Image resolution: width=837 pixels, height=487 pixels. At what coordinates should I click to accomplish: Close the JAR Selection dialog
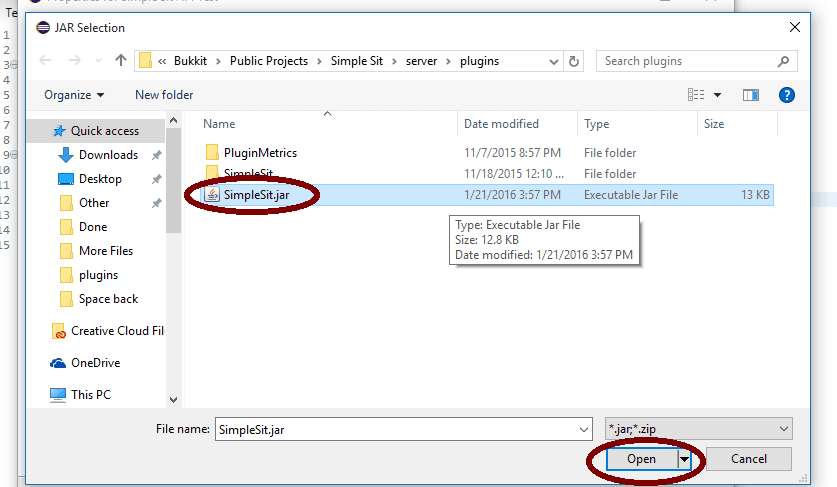click(x=794, y=27)
